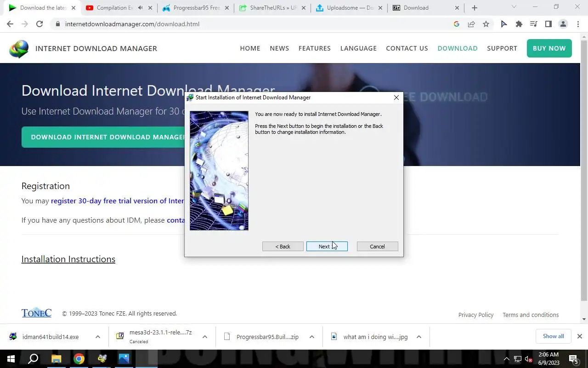Screen dimensions: 588x368
Task: Open the CONTACT US navigation item
Action: coord(407,48)
